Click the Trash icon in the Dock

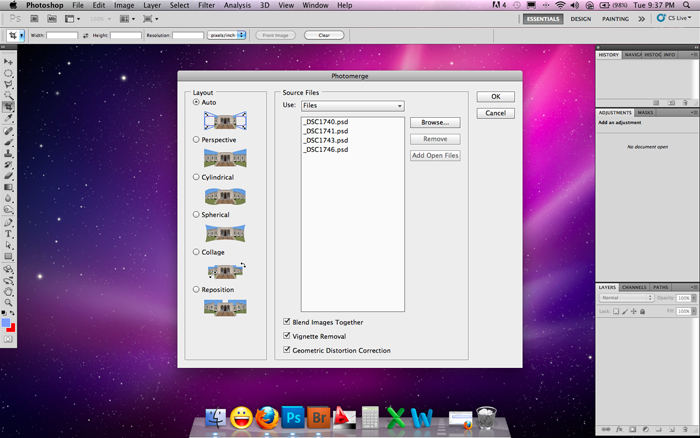click(x=486, y=418)
